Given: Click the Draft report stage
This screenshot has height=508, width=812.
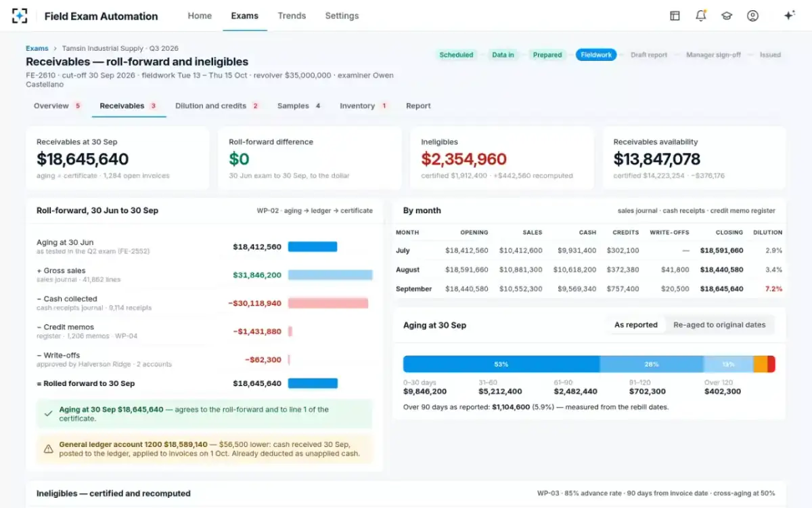Looking at the screenshot, I should pos(649,55).
